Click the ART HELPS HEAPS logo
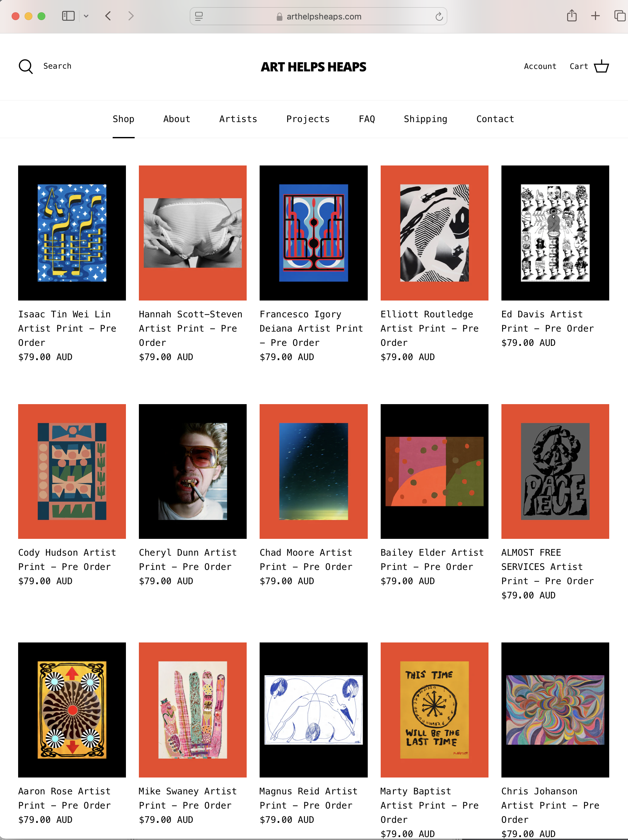628x840 pixels. (314, 67)
